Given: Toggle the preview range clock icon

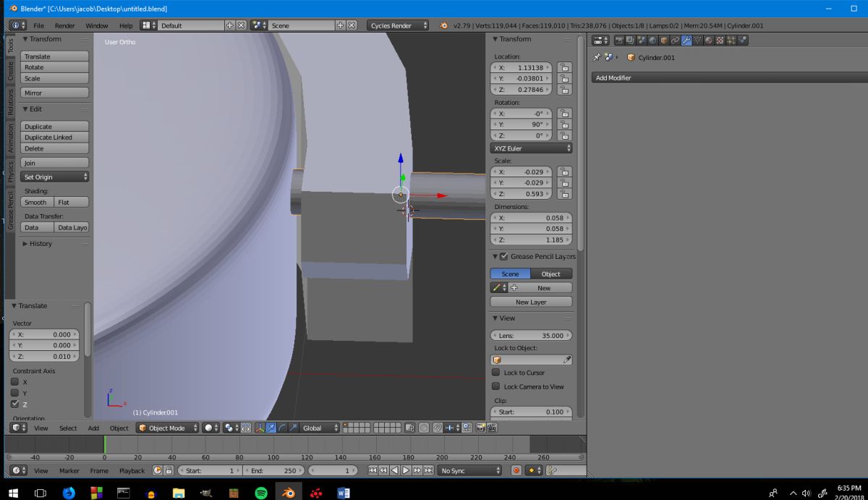Looking at the screenshot, I should tap(158, 470).
